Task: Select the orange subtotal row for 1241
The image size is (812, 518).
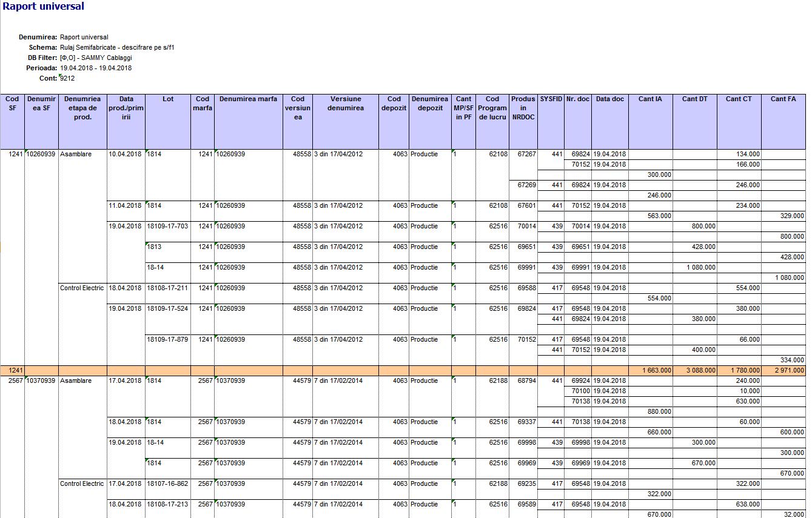Action: [x=403, y=370]
